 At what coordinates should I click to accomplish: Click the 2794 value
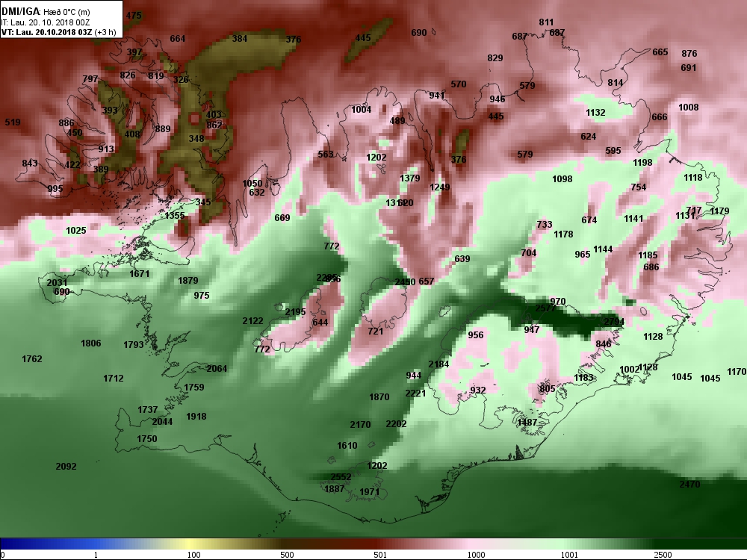[x=613, y=322]
